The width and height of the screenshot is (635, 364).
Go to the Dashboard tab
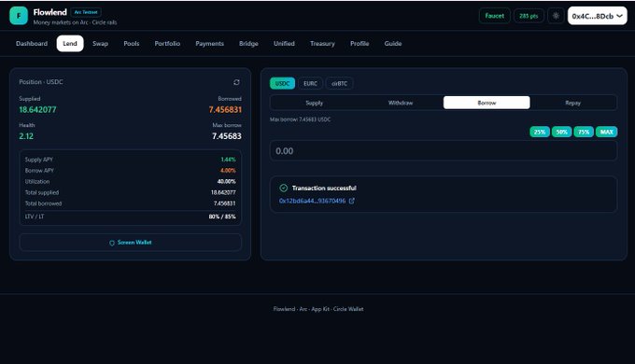pyautogui.click(x=32, y=43)
